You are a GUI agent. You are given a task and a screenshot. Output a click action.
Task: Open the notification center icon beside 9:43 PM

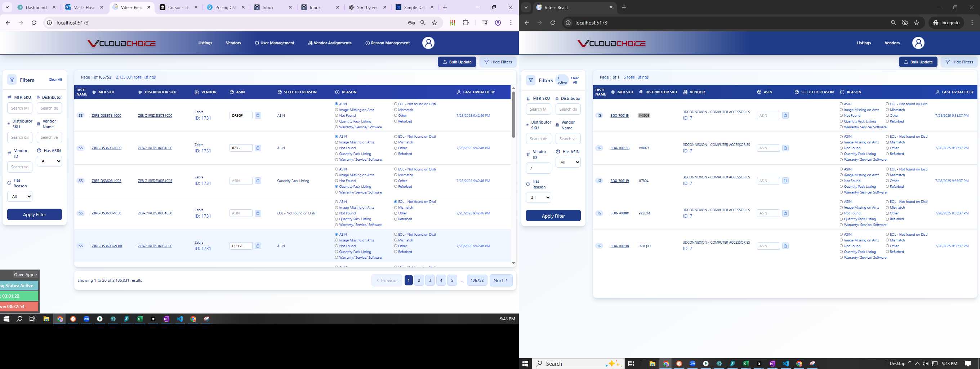(968, 364)
